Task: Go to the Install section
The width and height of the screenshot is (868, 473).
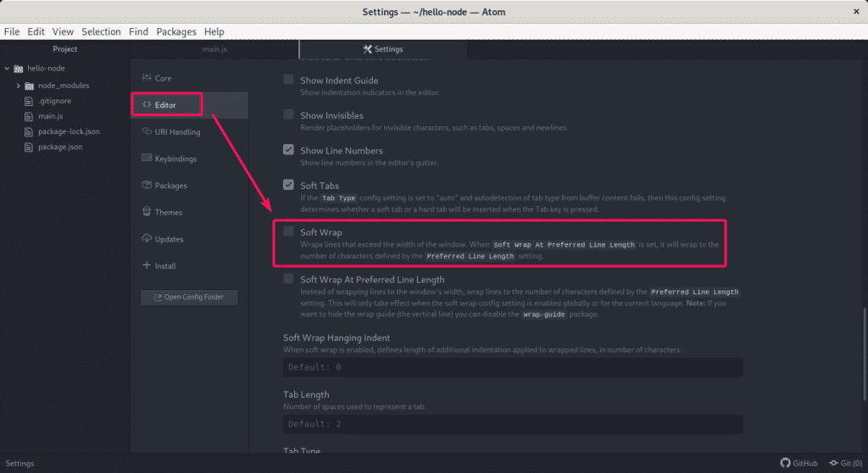Action: tap(189, 266)
